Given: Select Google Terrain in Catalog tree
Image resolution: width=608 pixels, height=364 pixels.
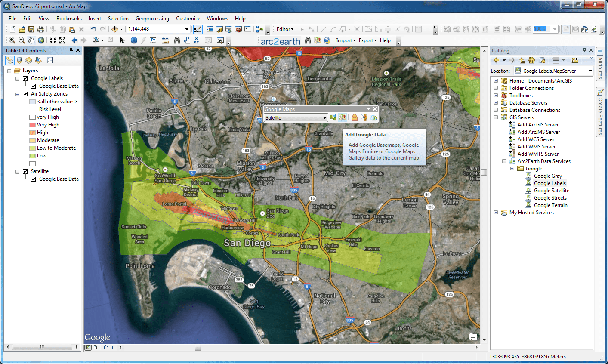Looking at the screenshot, I should 550,205.
